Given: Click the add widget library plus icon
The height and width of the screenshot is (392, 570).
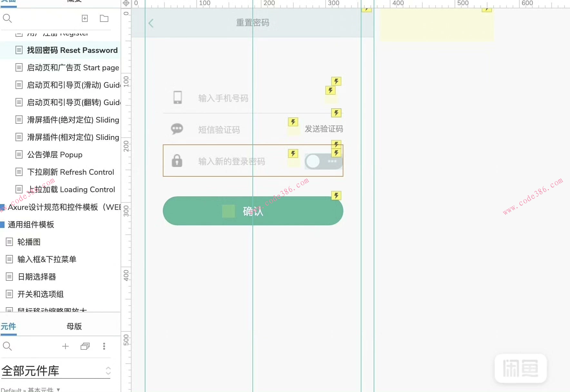Looking at the screenshot, I should coord(65,346).
